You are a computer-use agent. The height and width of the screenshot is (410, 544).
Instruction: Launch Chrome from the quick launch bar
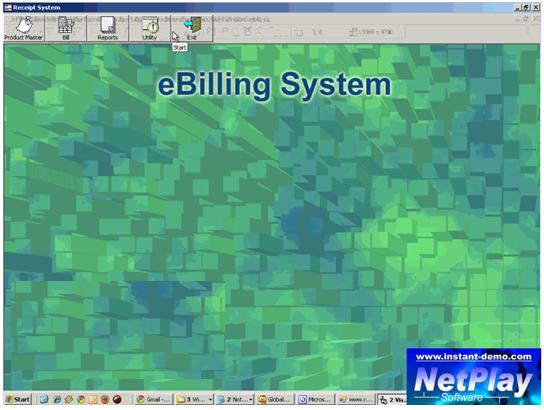[x=81, y=399]
